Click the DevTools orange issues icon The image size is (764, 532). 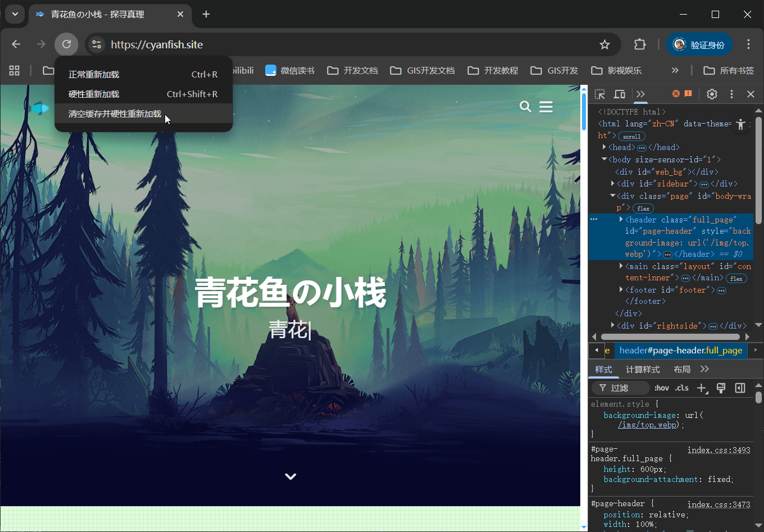[688, 93]
